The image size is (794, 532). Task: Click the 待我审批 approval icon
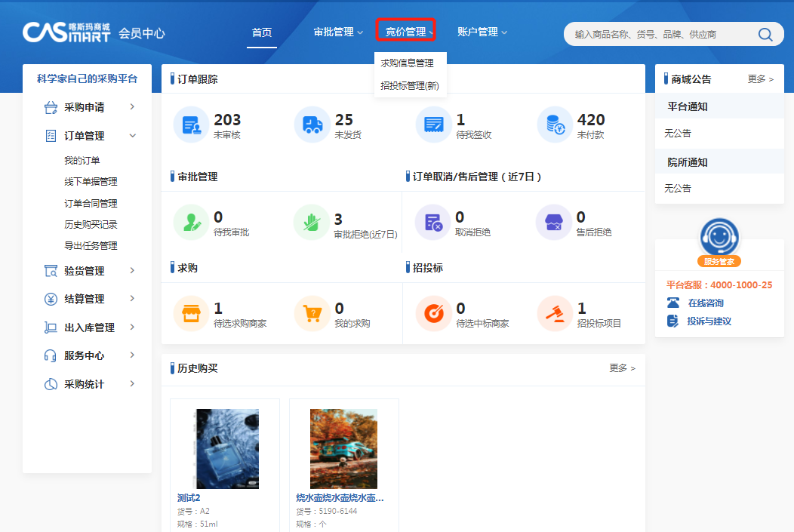pyautogui.click(x=191, y=223)
